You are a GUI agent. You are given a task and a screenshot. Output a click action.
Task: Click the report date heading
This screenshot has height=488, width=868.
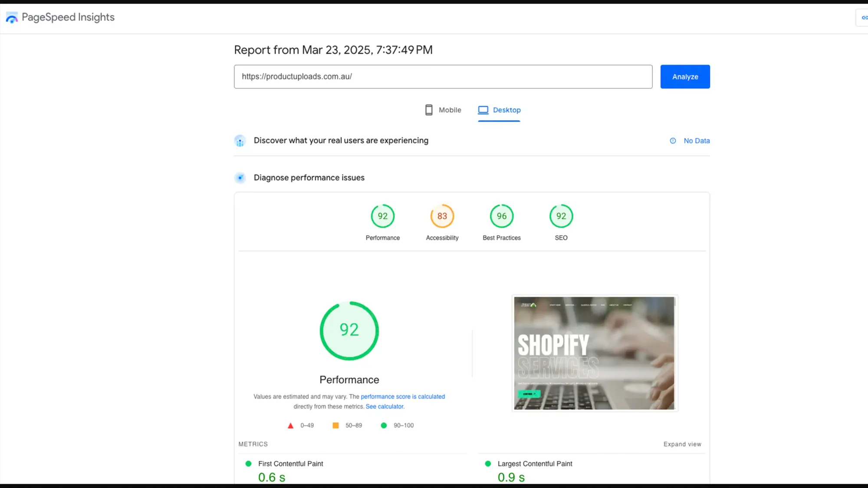[x=333, y=50]
